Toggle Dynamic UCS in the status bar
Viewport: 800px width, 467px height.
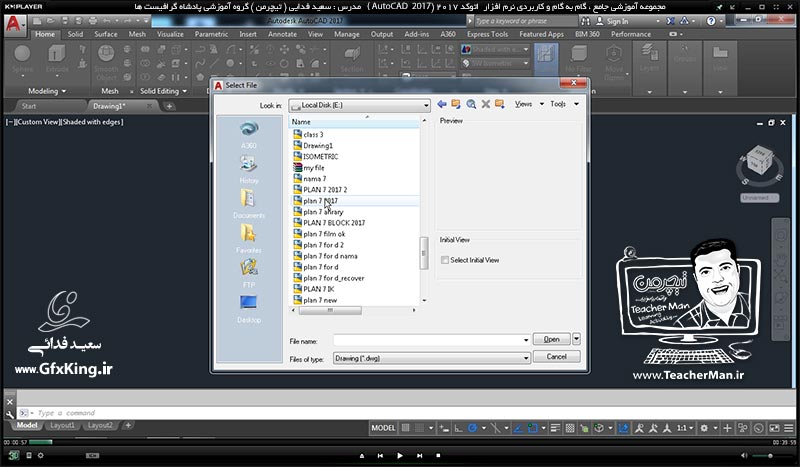[622, 428]
